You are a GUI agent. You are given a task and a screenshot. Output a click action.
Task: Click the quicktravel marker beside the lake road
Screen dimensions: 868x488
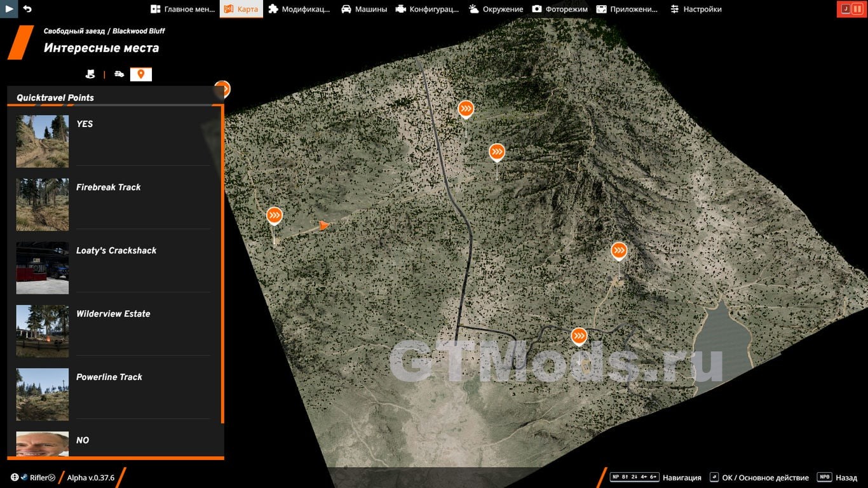point(579,335)
